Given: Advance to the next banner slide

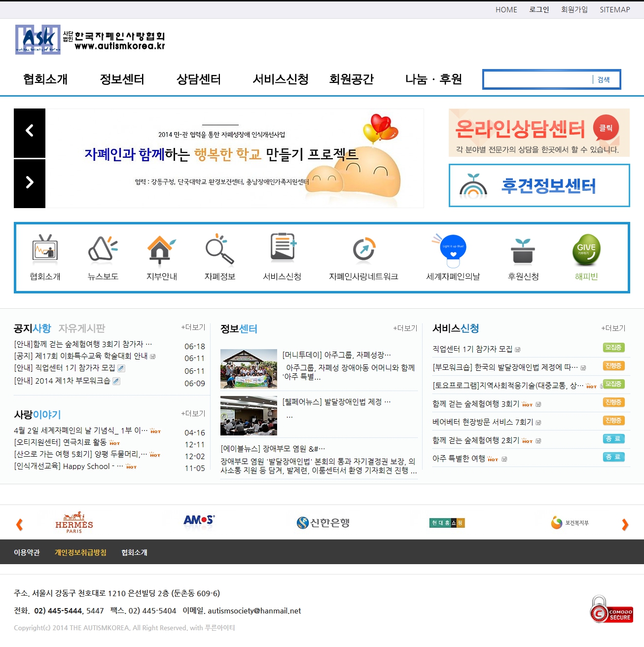Looking at the screenshot, I should [x=30, y=182].
